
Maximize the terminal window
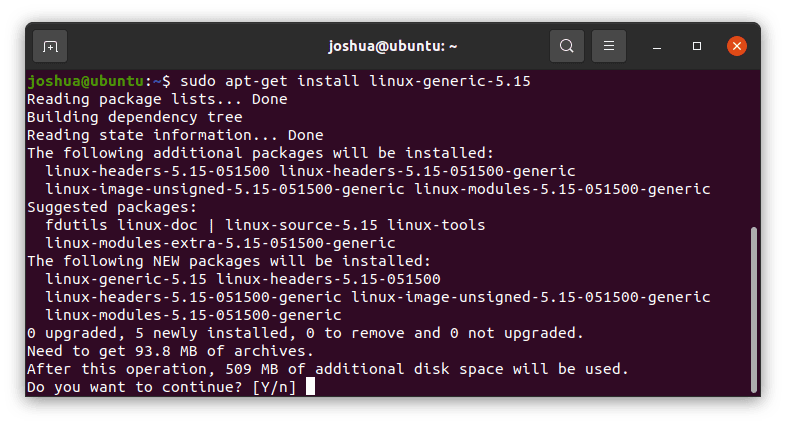pos(697,46)
